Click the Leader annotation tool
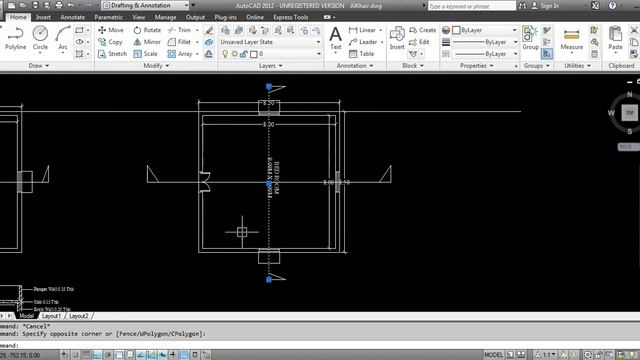 coord(363,42)
